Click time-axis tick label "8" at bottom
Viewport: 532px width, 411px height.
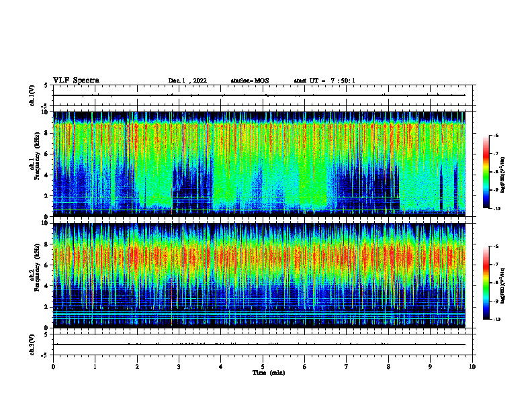tap(388, 367)
